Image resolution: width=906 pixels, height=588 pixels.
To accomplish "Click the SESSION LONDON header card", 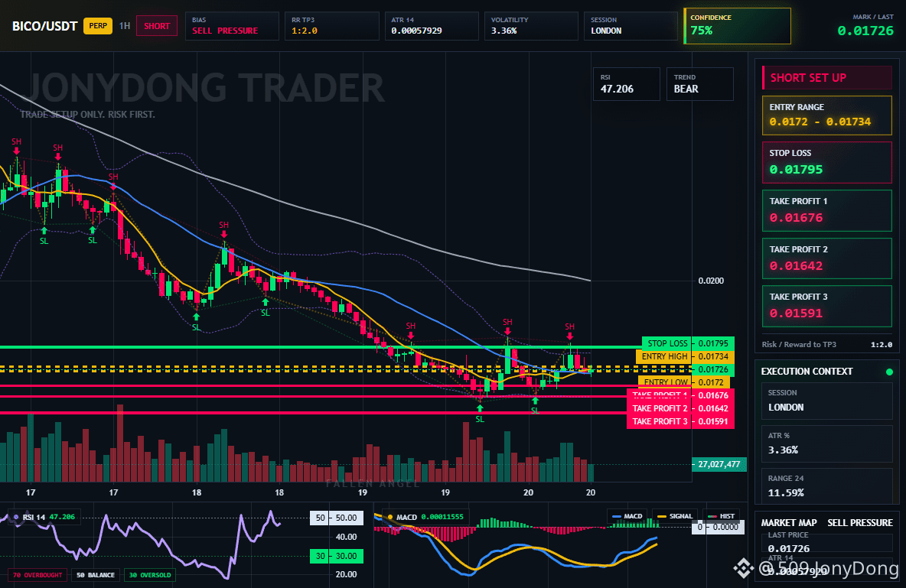I will click(x=631, y=26).
